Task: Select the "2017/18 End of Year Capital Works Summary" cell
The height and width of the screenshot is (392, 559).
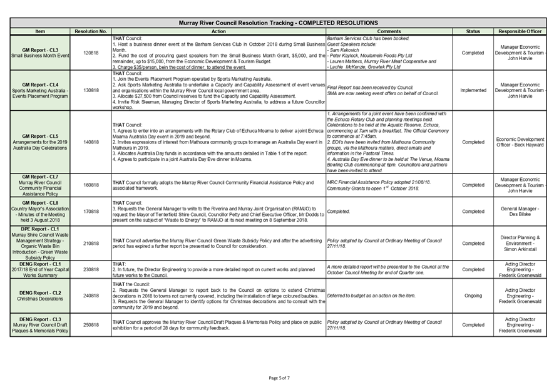Action: [39, 271]
